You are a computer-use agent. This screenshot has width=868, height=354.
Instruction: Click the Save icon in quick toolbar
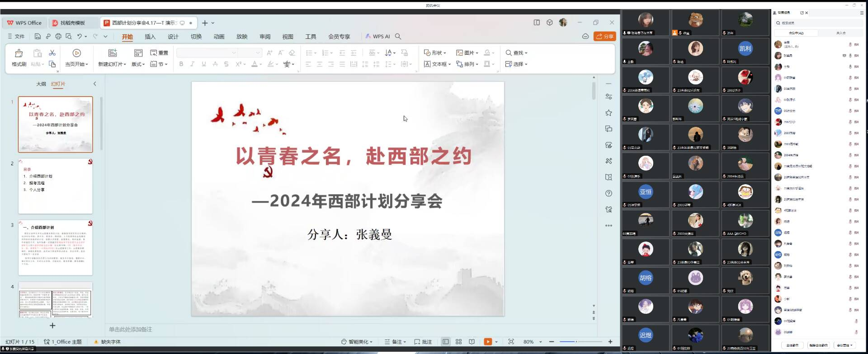pyautogui.click(x=38, y=36)
